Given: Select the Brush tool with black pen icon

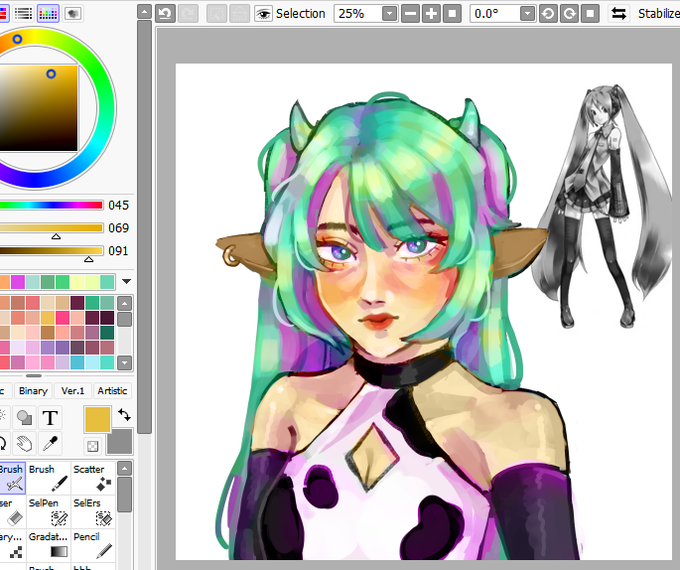Looking at the screenshot, I should coord(48,478).
